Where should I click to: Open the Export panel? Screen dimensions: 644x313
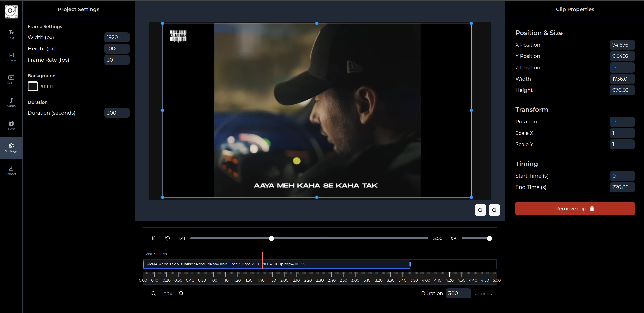11,171
